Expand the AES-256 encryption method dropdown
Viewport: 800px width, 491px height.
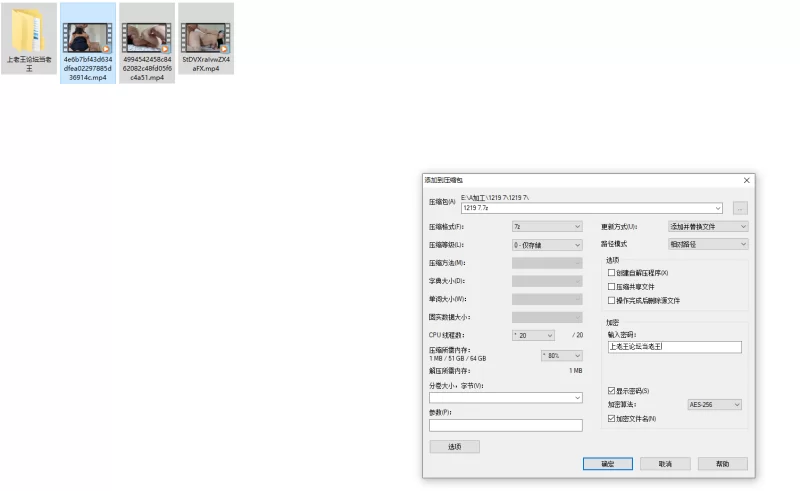click(714, 405)
